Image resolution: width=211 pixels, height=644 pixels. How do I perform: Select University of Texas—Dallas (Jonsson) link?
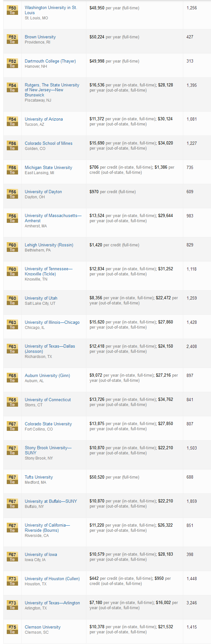[x=50, y=349]
